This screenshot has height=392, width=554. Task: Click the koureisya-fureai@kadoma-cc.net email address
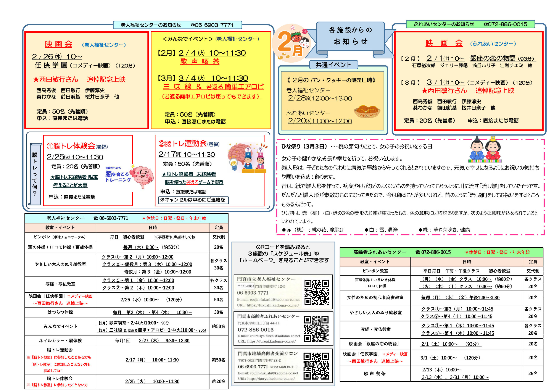pos(275,336)
